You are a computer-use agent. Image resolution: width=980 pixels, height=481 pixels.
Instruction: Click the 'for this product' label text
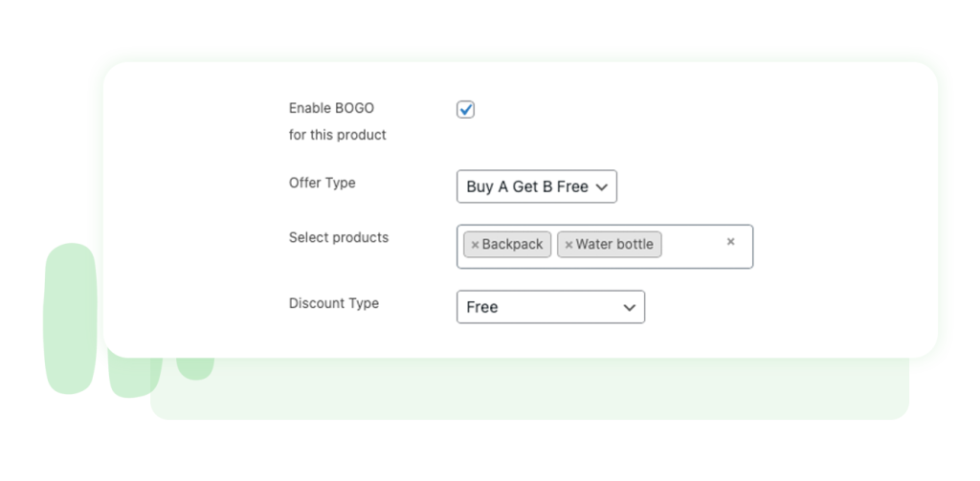(x=338, y=135)
